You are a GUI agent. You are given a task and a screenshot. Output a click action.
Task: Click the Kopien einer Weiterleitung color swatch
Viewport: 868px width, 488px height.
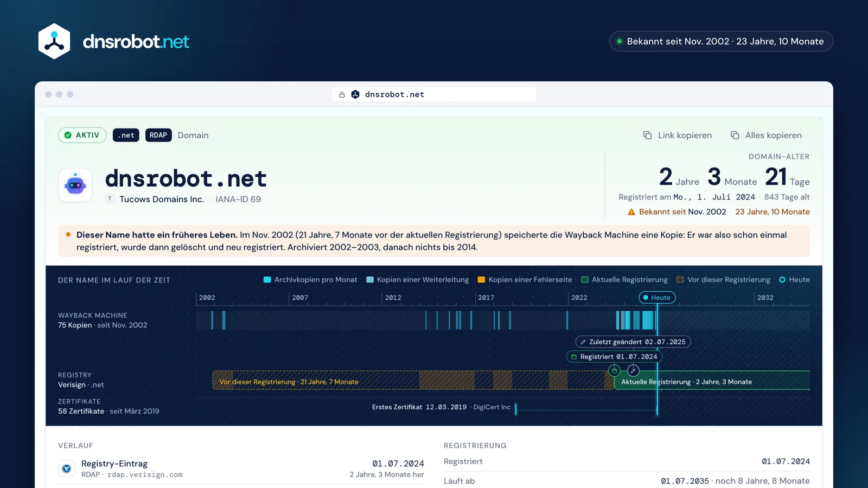(x=370, y=280)
